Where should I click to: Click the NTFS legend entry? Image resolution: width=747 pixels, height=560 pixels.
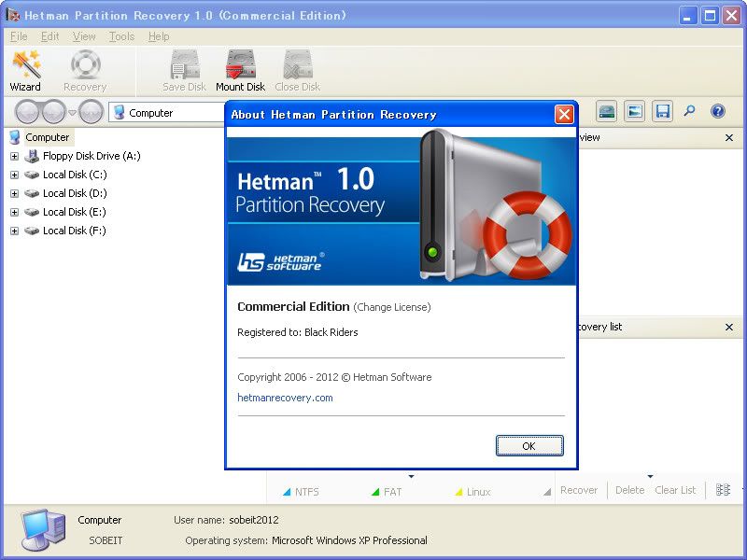pos(301,492)
